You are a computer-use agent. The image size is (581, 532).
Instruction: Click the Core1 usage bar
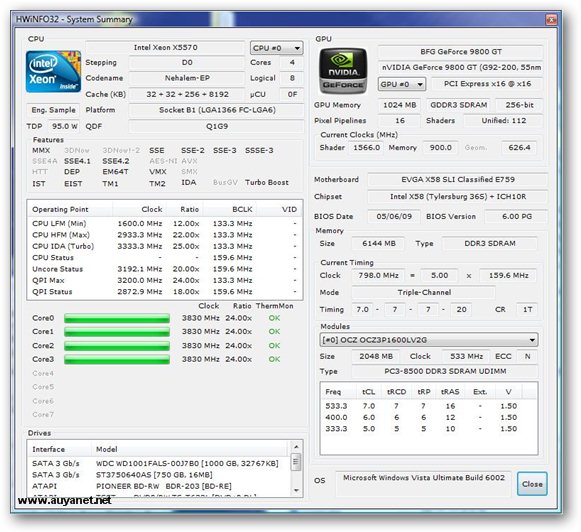117,332
